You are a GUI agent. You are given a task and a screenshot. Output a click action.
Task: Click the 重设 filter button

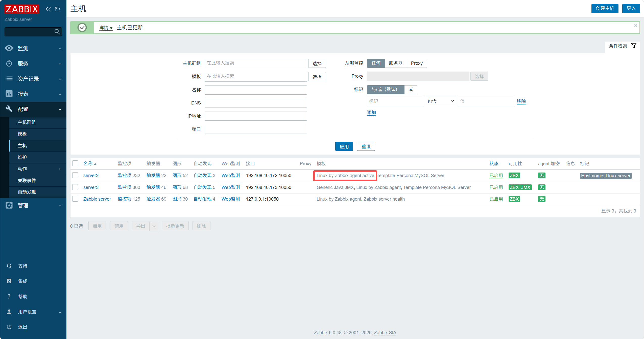366,146
